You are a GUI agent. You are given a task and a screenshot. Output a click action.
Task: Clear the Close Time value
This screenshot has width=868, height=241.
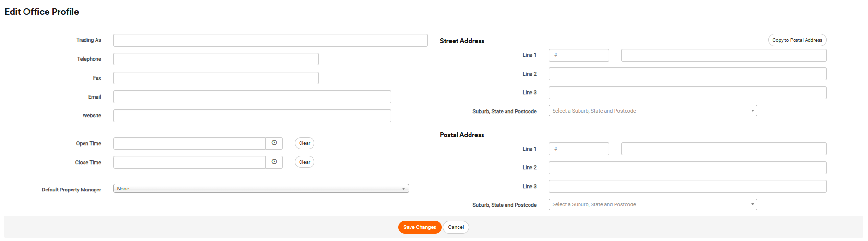coord(304,162)
